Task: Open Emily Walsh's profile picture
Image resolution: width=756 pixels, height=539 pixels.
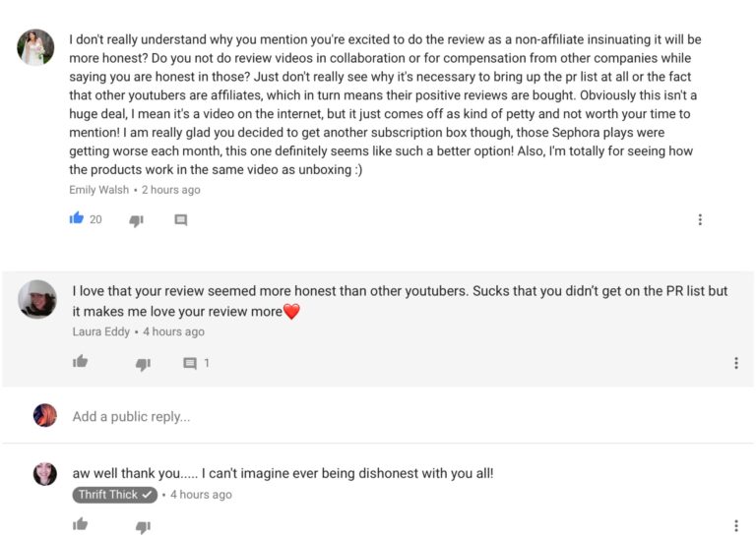Action: point(36,47)
